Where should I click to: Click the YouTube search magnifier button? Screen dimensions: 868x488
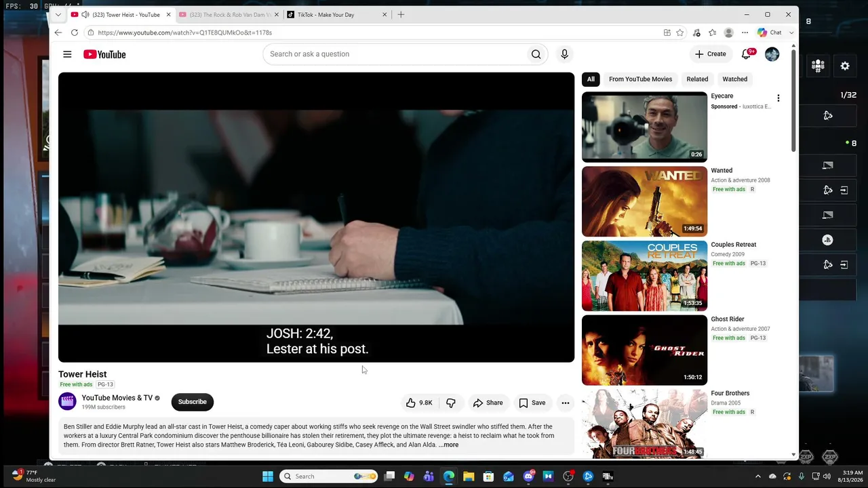(536, 54)
